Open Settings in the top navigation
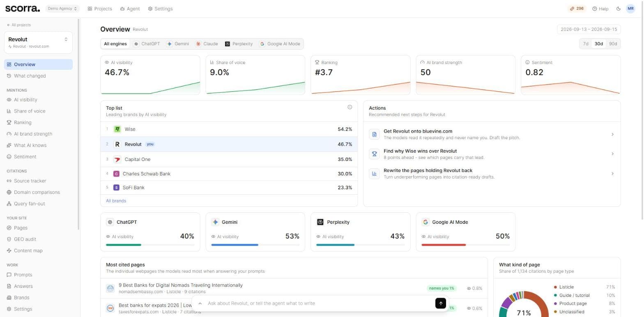This screenshot has width=644, height=317. pyautogui.click(x=160, y=9)
